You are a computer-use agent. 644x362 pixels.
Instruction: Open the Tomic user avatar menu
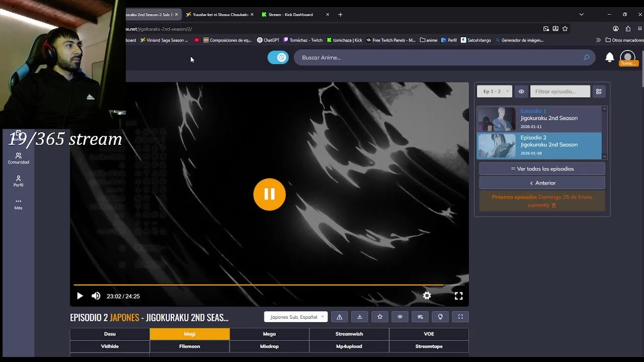point(627,58)
